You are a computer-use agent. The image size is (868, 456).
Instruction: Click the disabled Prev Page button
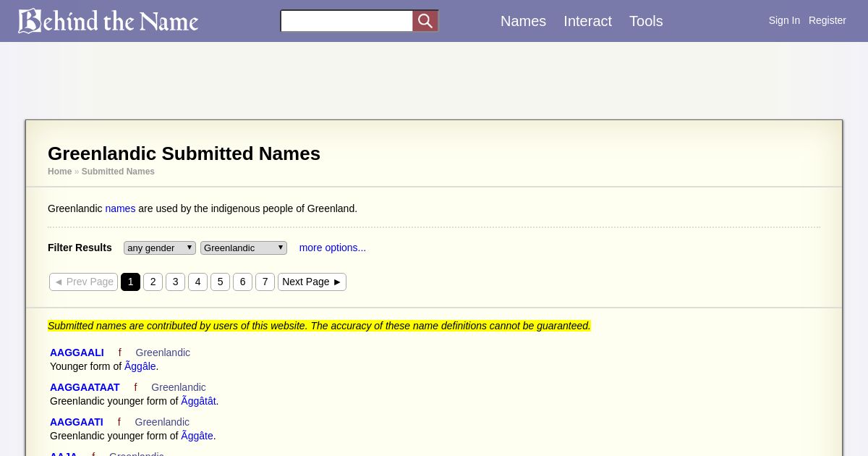click(x=83, y=282)
